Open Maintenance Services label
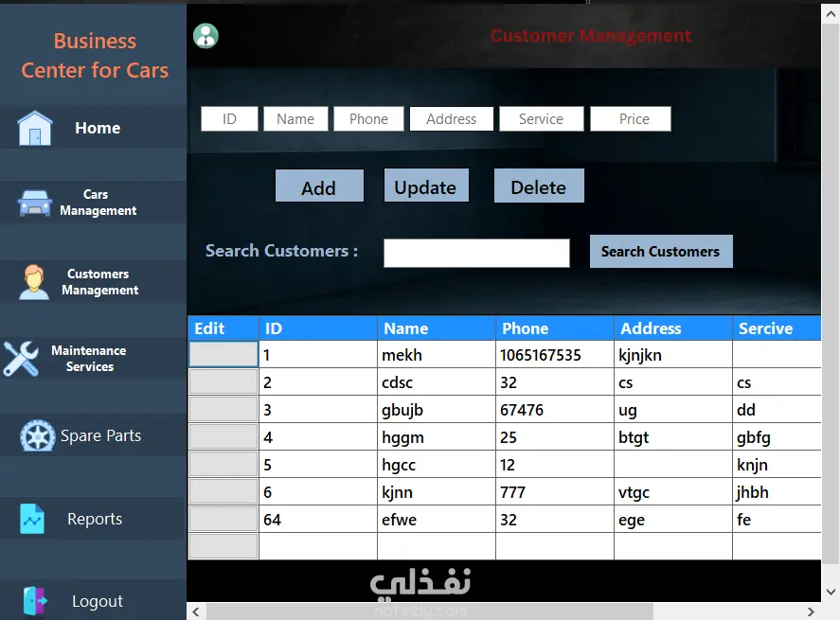This screenshot has height=620, width=840. (x=89, y=358)
